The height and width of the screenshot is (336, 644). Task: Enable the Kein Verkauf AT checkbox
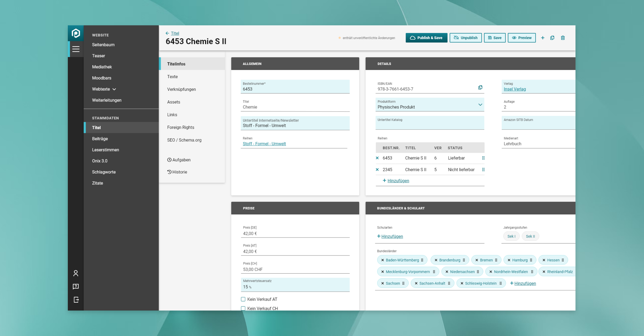tap(243, 299)
